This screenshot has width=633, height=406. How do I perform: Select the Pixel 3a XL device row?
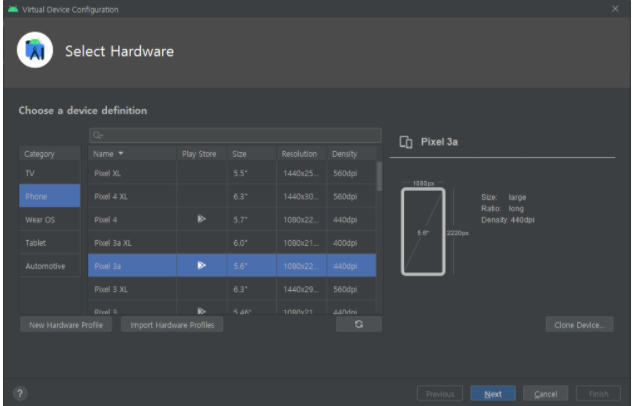tap(232, 243)
